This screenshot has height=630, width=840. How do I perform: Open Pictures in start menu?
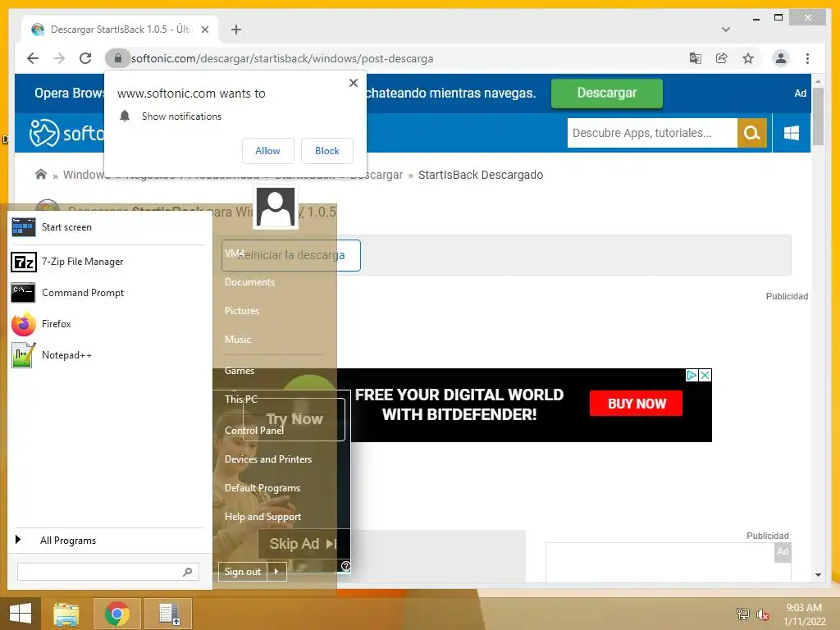coord(242,311)
